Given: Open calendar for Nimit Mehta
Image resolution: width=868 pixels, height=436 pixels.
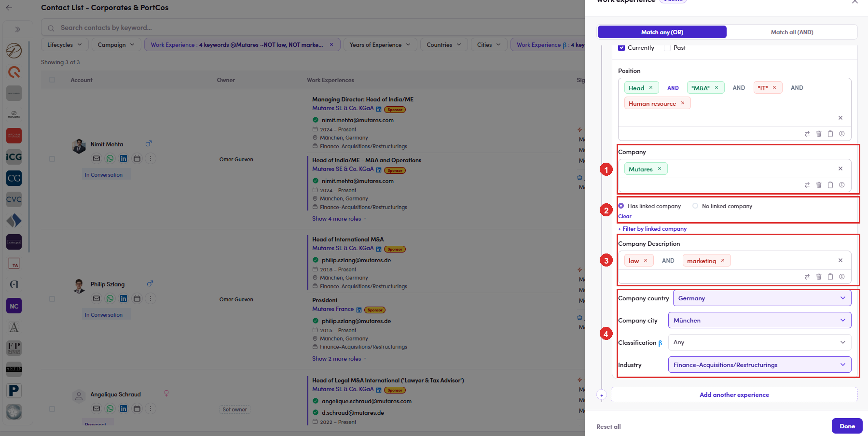Looking at the screenshot, I should tap(137, 158).
